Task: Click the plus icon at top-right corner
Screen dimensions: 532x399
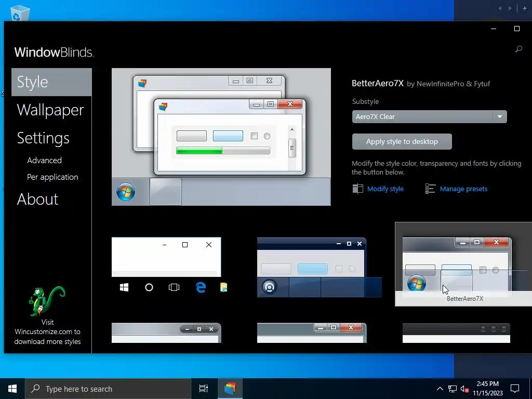Action: click(525, 8)
